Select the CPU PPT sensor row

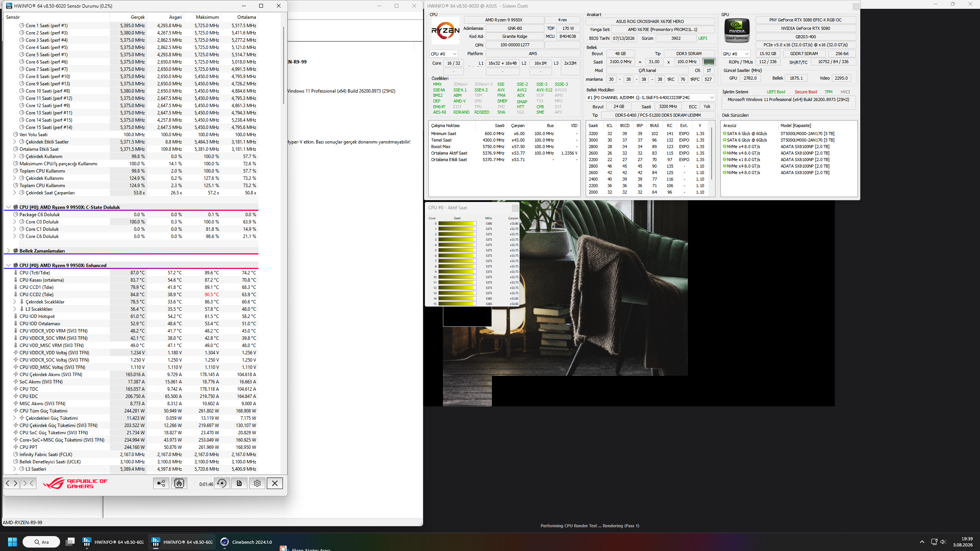click(131, 447)
